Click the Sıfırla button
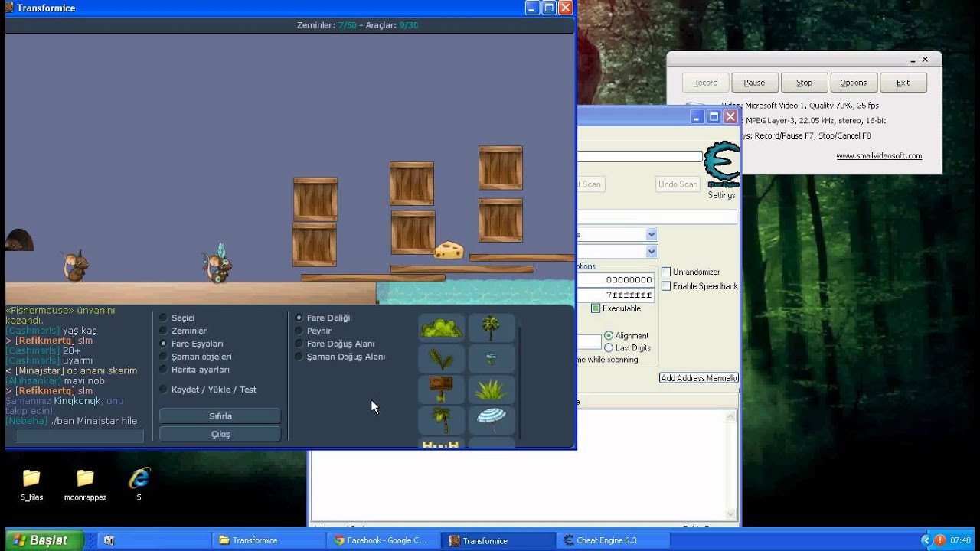This screenshot has height=551, width=980. tap(220, 416)
